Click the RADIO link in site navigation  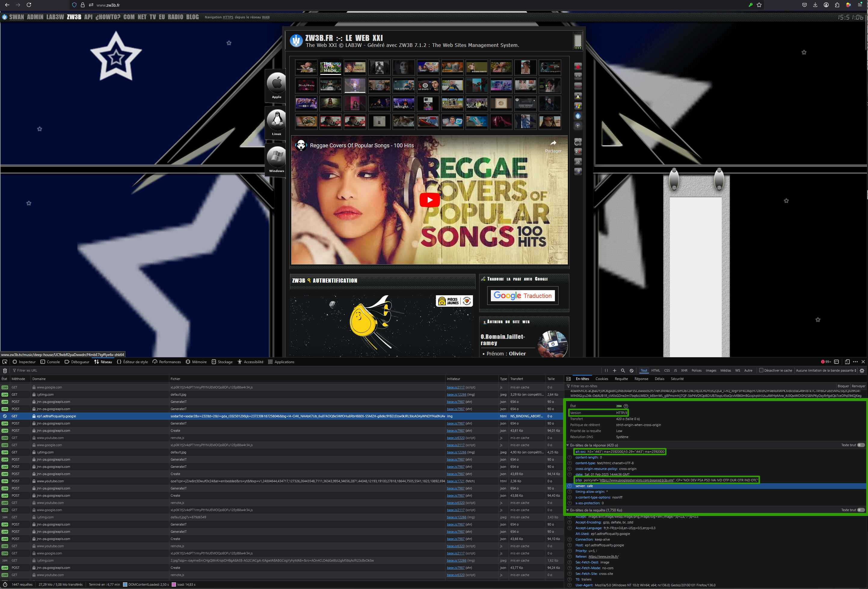176,17
